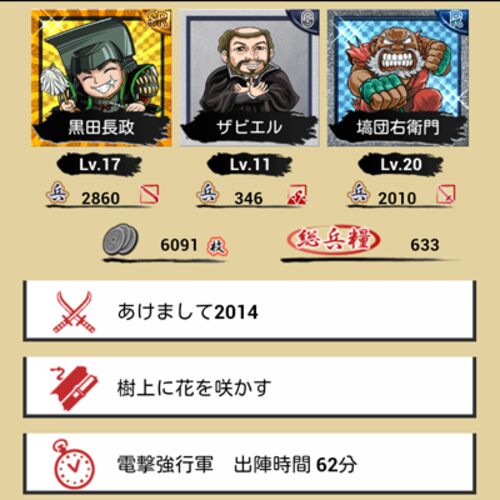
Task: Select the 黒田長政 SR card portrait
Action: click(102, 78)
